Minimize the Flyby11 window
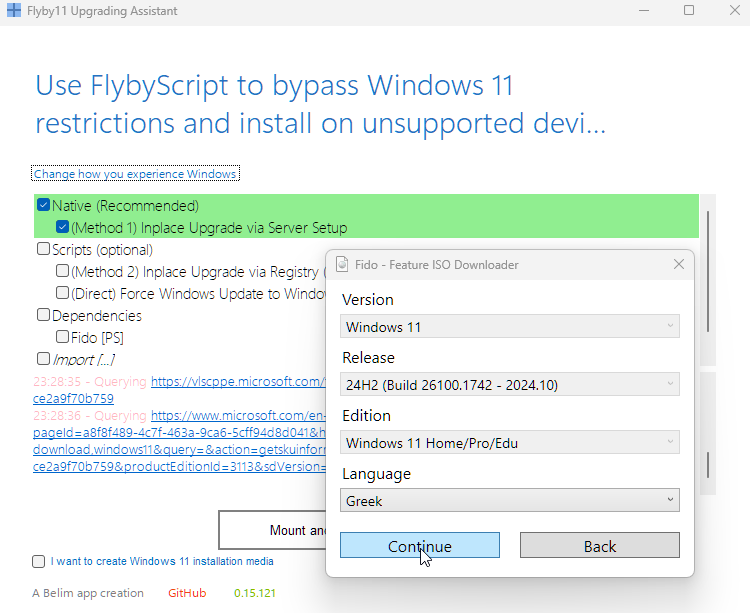 tap(644, 10)
